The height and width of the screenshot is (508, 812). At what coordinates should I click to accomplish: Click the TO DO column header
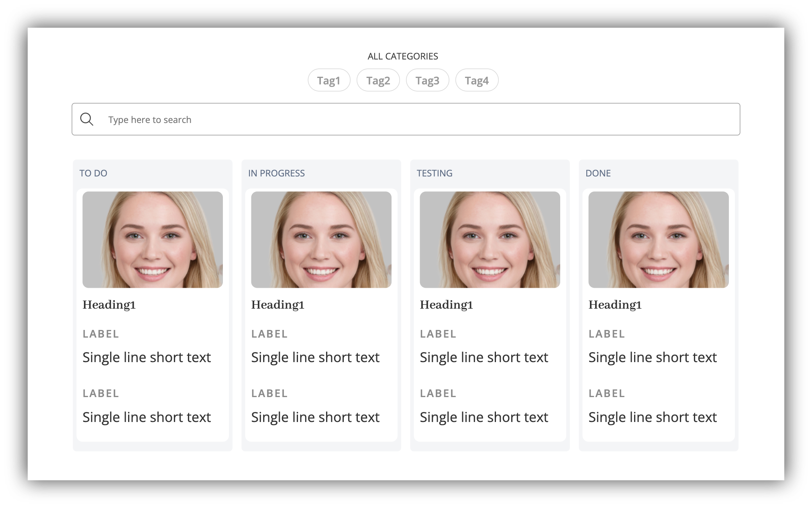point(93,173)
